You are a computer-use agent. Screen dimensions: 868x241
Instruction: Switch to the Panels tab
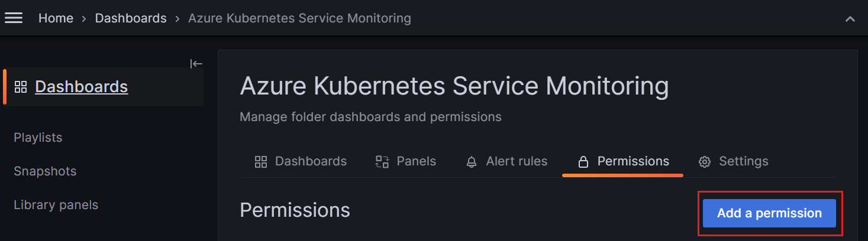coord(406,161)
